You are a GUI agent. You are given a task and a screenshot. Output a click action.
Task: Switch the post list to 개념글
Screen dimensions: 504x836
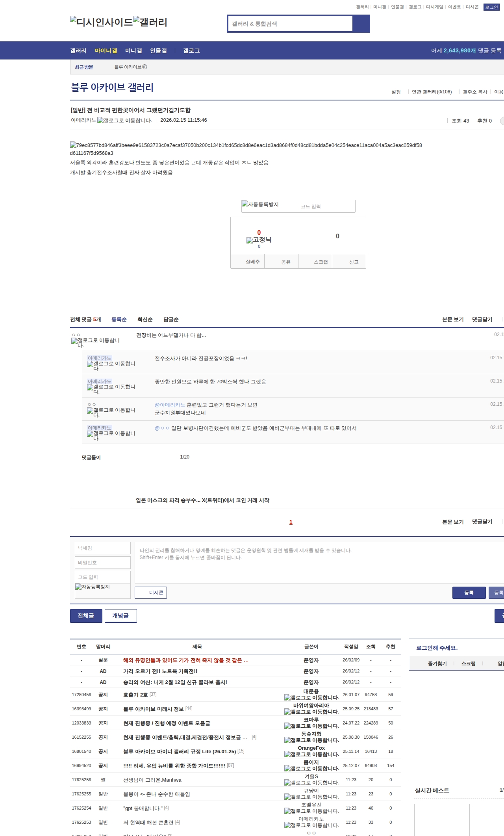pos(120,616)
